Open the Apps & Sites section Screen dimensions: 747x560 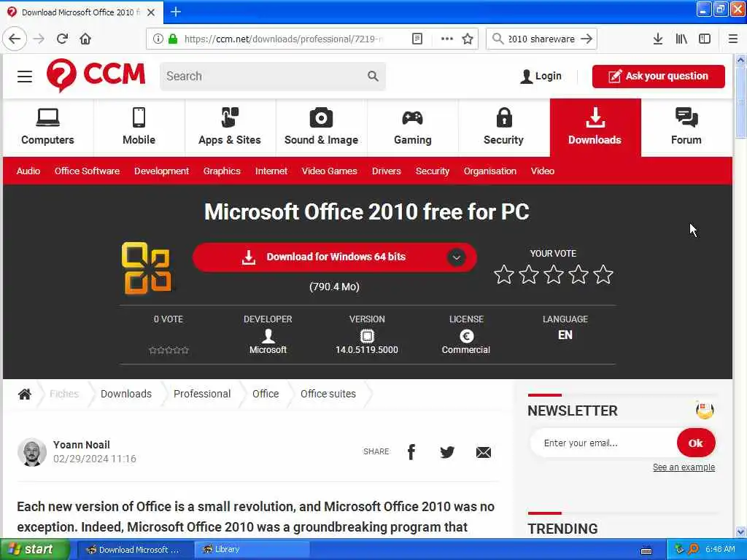(230, 127)
